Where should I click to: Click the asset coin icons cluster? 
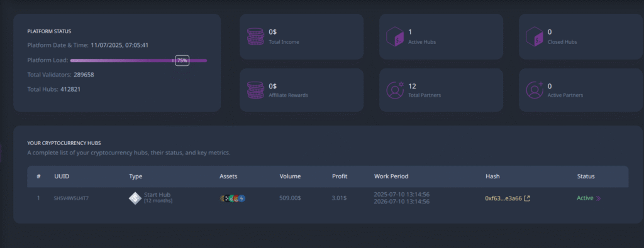[233, 198]
